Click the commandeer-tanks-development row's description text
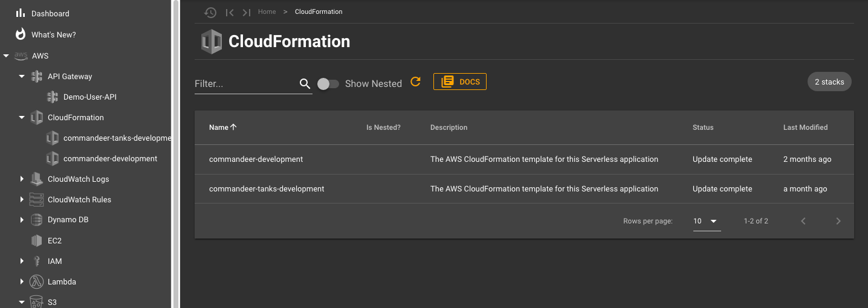Viewport: 868px width, 308px height. tap(544, 189)
